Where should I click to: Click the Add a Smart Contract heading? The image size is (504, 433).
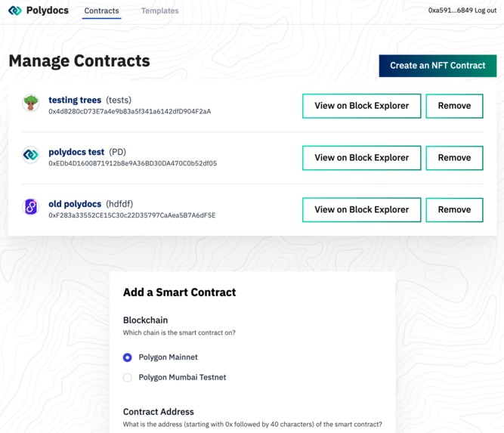[x=179, y=292]
